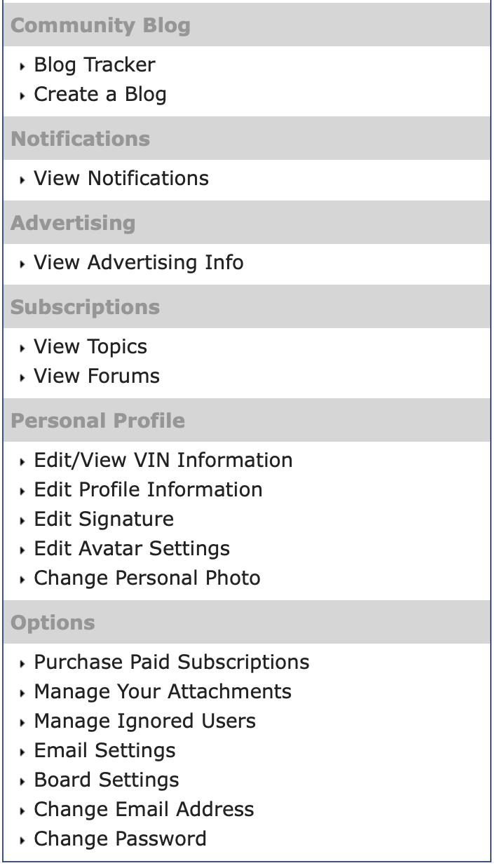Click the arrow bullet beside Blog Tracker

(x=25, y=67)
